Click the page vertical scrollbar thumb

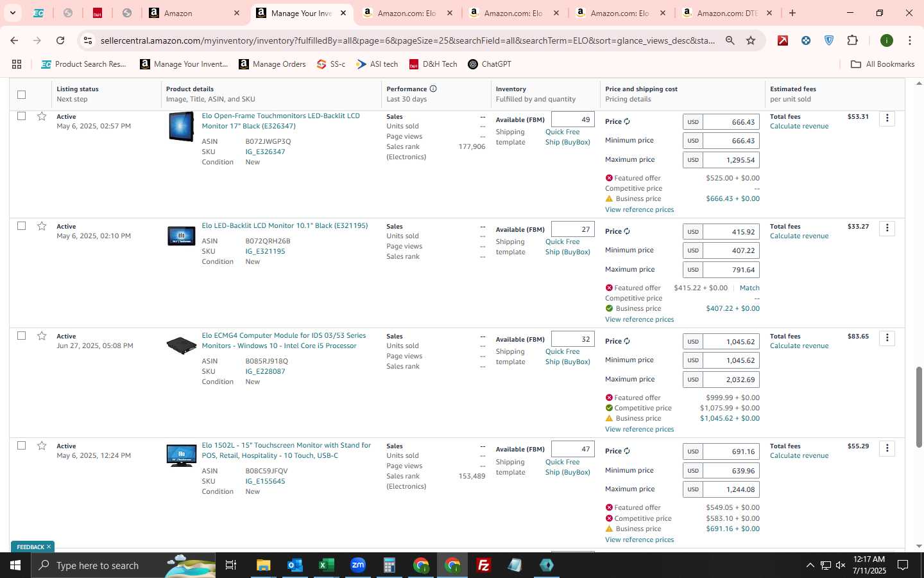click(919, 407)
